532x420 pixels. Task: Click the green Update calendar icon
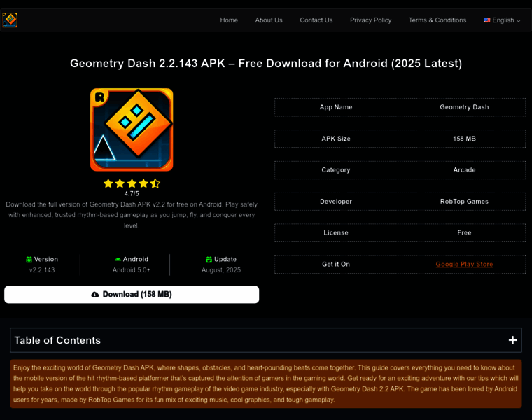[x=209, y=260]
